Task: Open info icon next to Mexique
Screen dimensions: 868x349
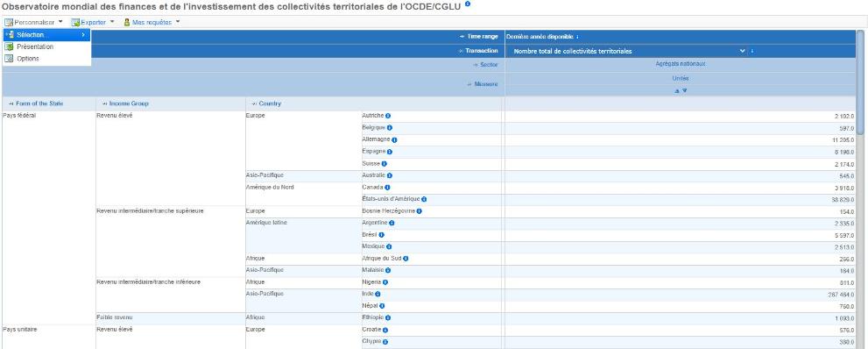Action: (389, 247)
